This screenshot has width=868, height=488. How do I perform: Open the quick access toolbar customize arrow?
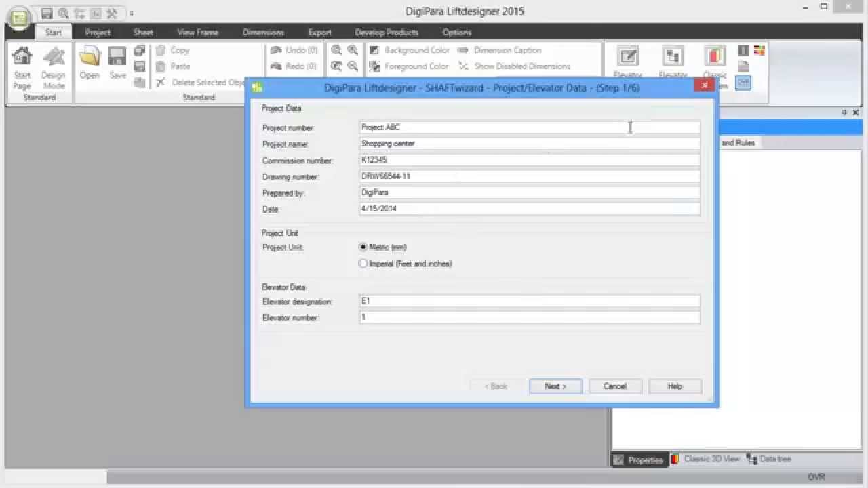(x=132, y=14)
